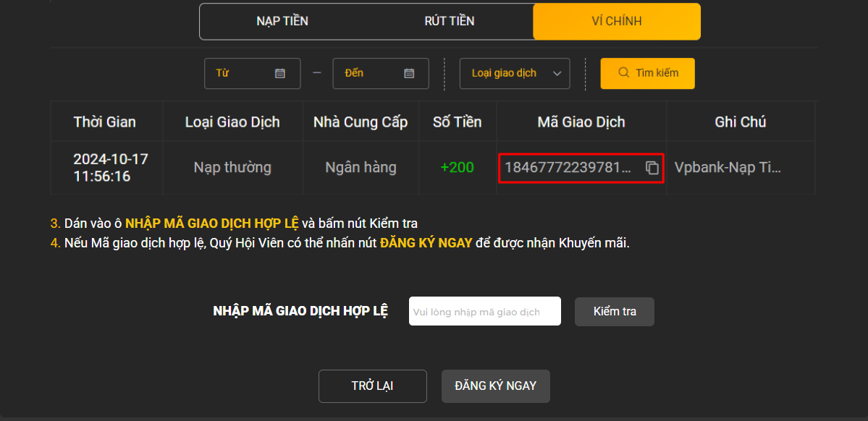Click the green +200 amount
The width and height of the screenshot is (868, 421).
pyautogui.click(x=458, y=167)
